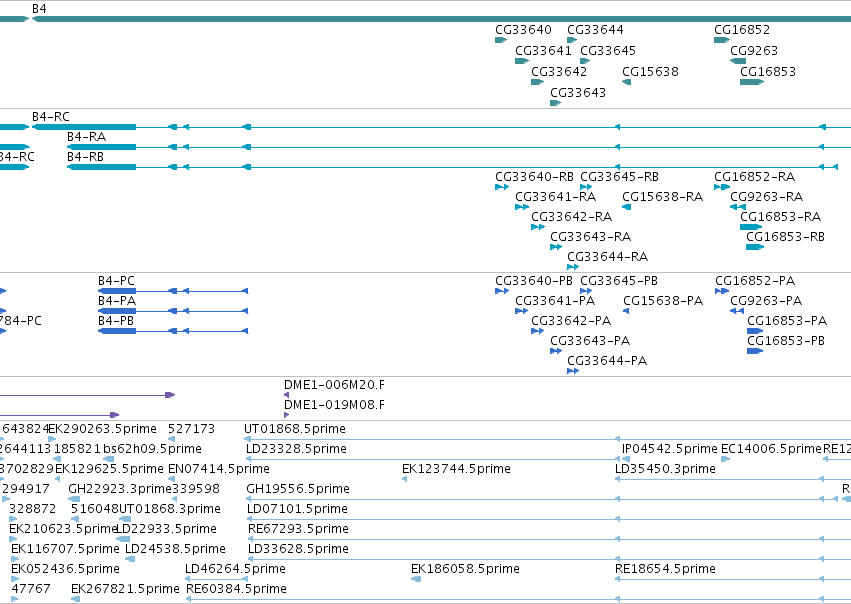Click protein CG15638-PA
The width and height of the screenshot is (851, 604).
(663, 301)
